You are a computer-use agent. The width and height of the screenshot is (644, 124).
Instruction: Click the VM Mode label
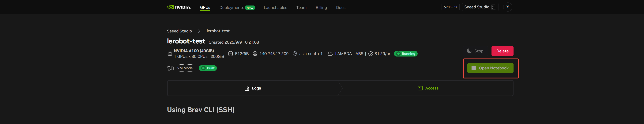[x=185, y=68]
